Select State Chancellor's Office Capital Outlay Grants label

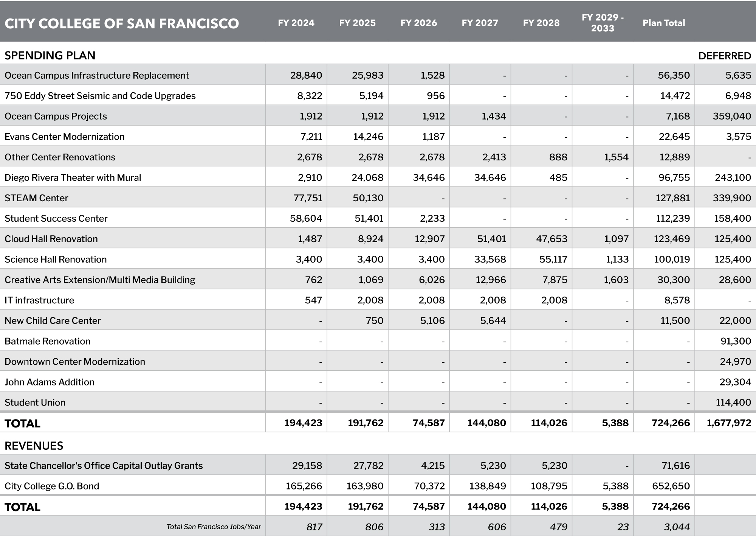[104, 465]
